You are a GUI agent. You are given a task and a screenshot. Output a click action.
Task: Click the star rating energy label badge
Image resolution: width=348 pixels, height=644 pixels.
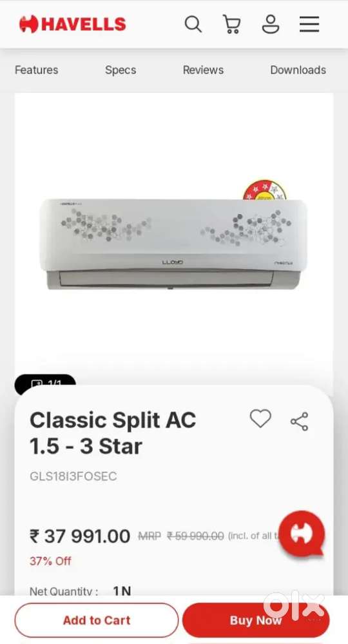point(265,190)
